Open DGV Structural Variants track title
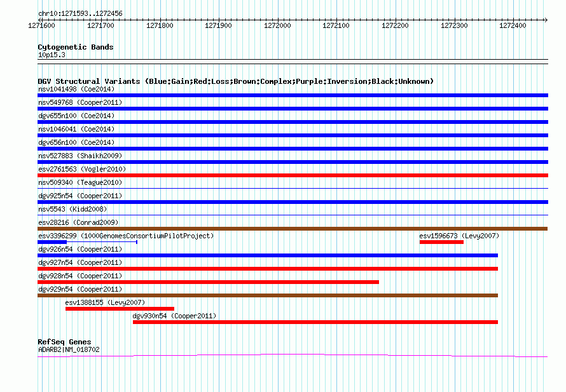566x392 pixels. [x=235, y=81]
